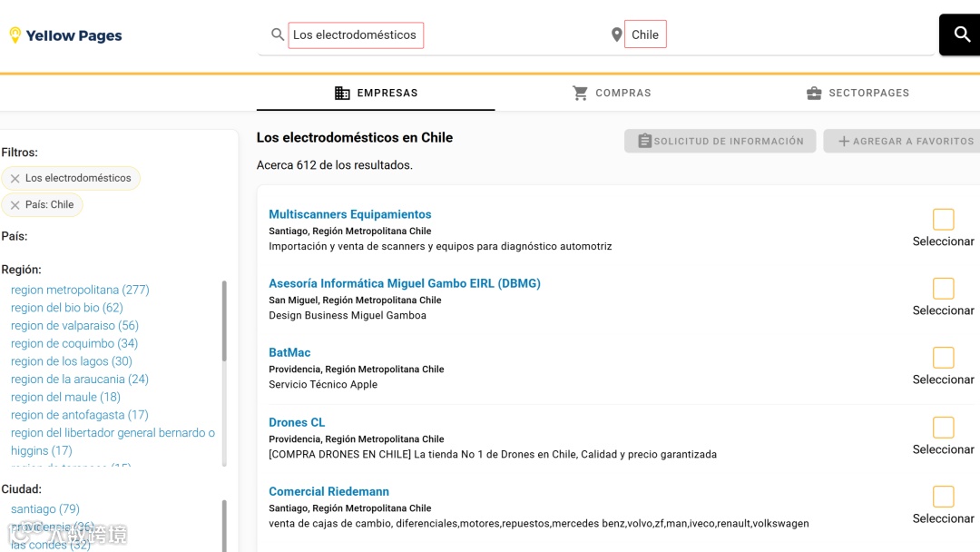Click the Solicitud de Información button

(x=720, y=141)
